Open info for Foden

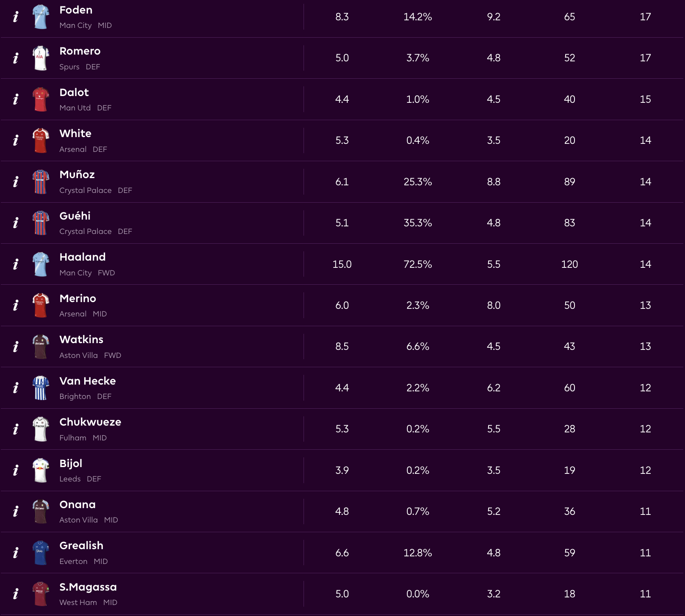click(16, 17)
